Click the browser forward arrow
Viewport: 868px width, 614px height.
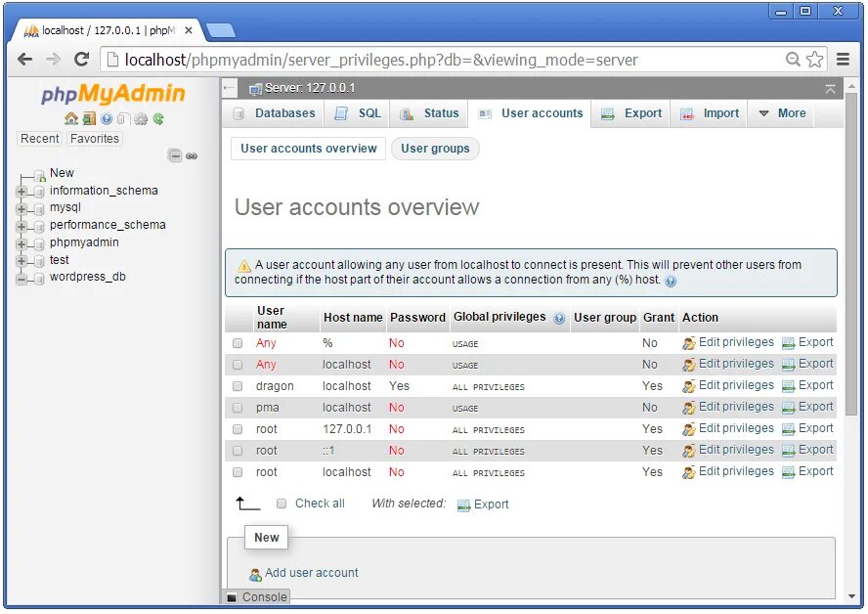coord(53,60)
